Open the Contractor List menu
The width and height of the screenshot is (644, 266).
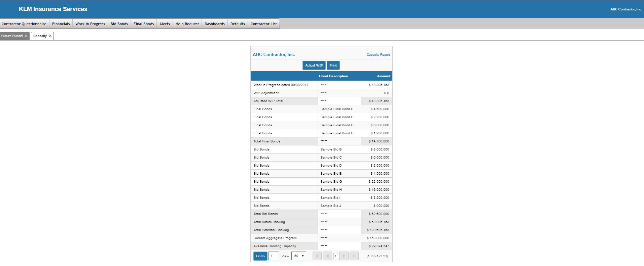click(263, 24)
